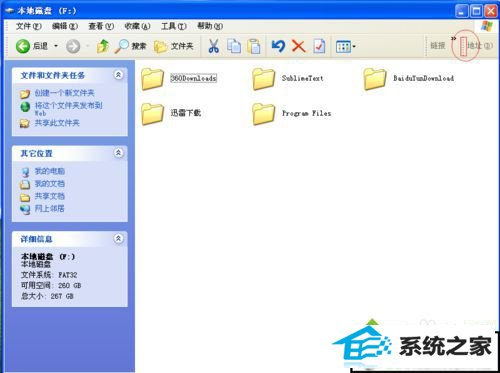This screenshot has width=500, height=373.
Task: Select the Program Files folder
Action: [292, 114]
